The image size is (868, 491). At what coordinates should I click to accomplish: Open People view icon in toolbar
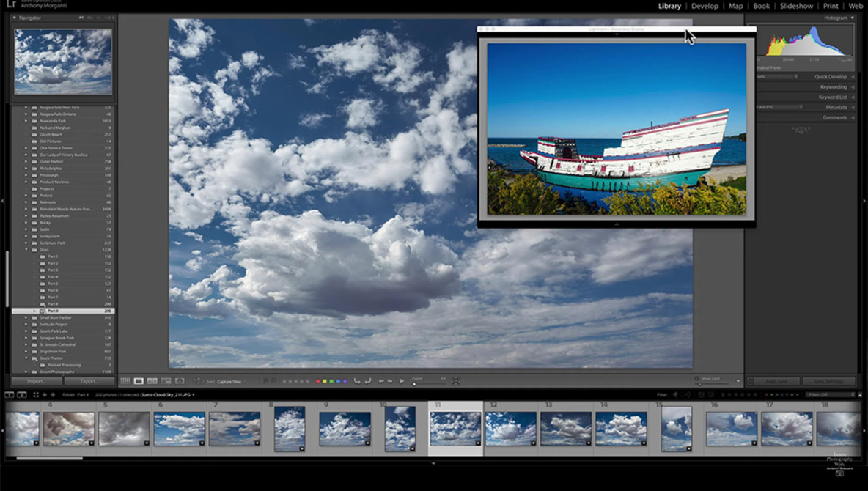pyautogui.click(x=180, y=381)
